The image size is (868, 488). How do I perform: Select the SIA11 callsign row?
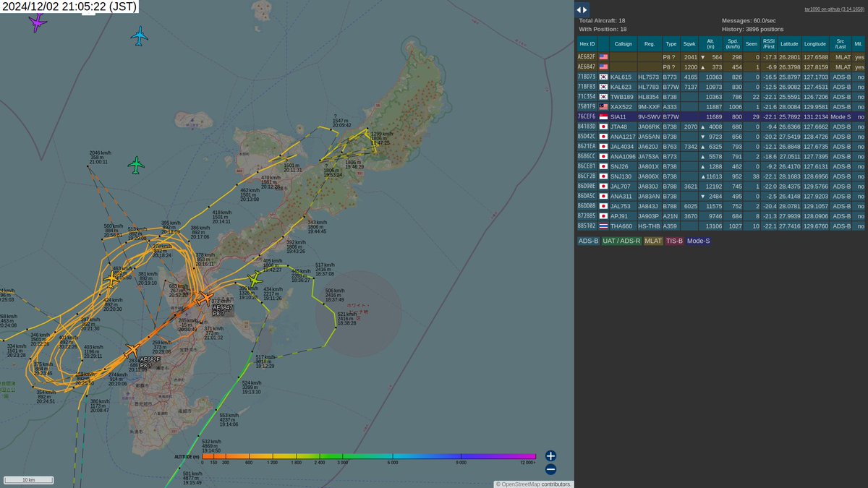721,116
